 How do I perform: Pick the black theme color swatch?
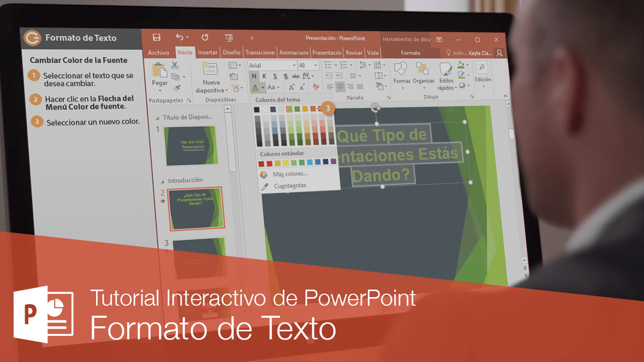[x=257, y=109]
